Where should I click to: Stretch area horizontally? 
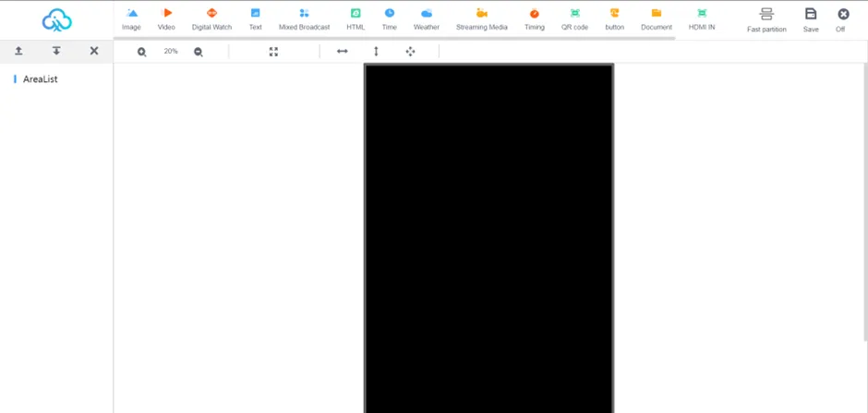[342, 52]
